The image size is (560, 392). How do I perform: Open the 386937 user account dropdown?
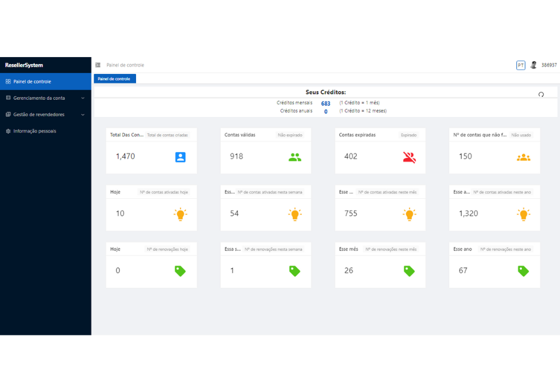(x=549, y=65)
